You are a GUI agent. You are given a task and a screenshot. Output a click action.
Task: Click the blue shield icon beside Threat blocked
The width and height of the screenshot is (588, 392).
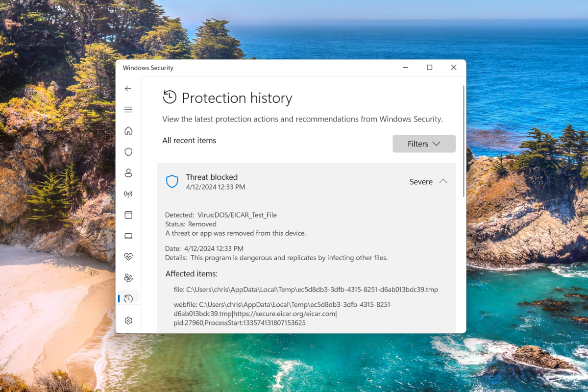(x=172, y=181)
